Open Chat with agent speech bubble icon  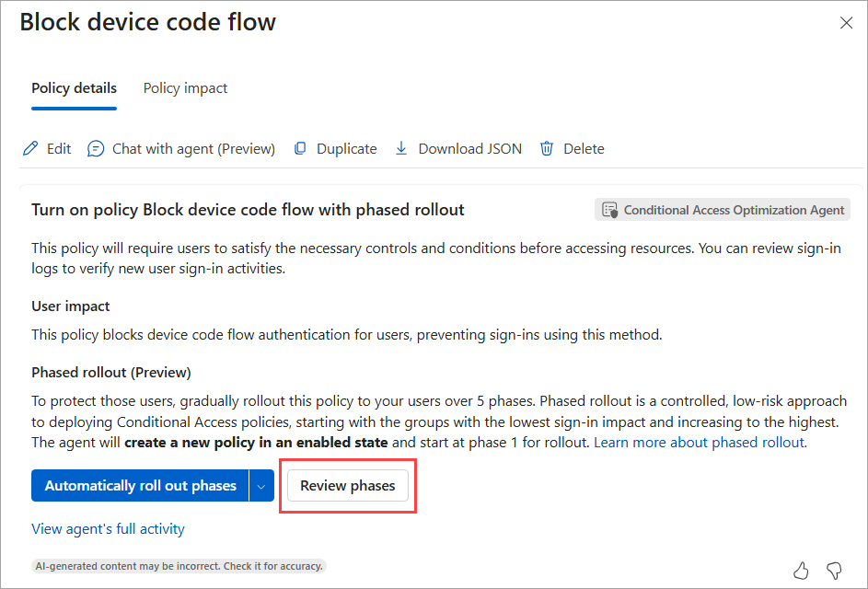tap(96, 149)
